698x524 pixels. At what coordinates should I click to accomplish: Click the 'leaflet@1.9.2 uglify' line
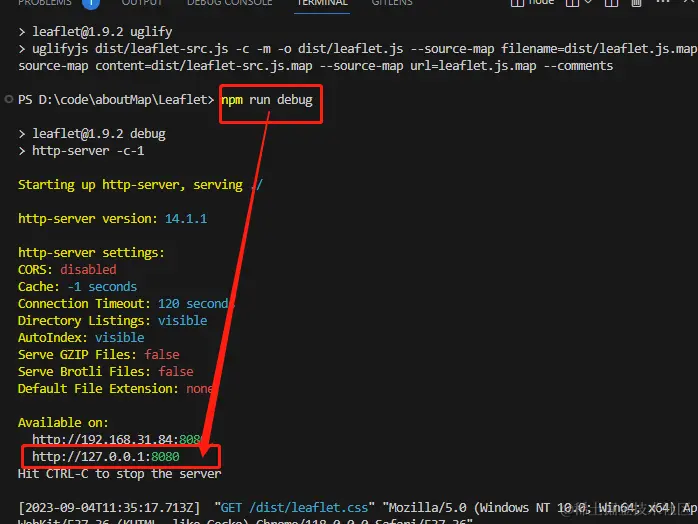[102, 32]
